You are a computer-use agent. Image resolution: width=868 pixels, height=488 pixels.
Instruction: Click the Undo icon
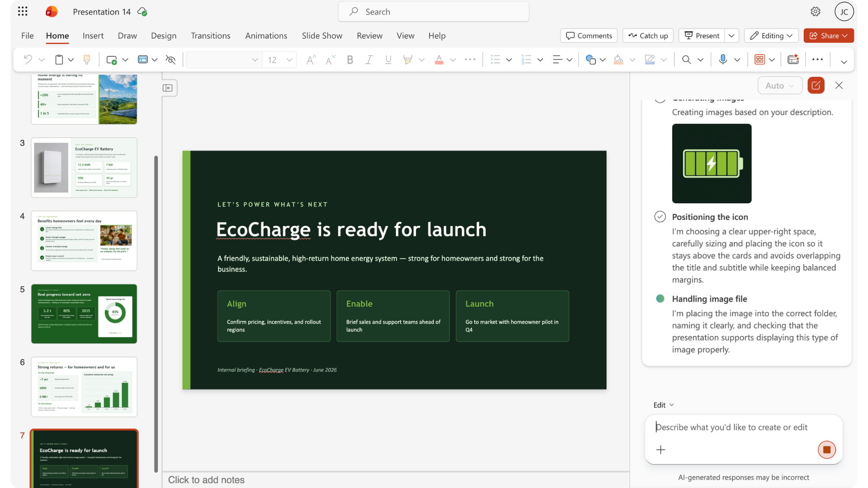28,60
